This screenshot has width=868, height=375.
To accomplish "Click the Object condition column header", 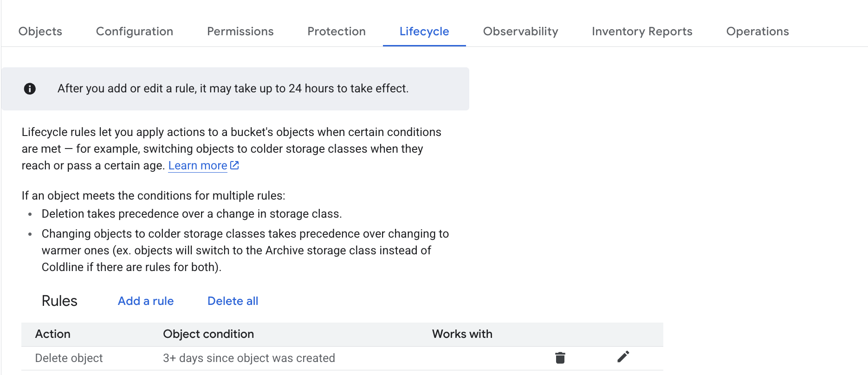I will 208,334.
